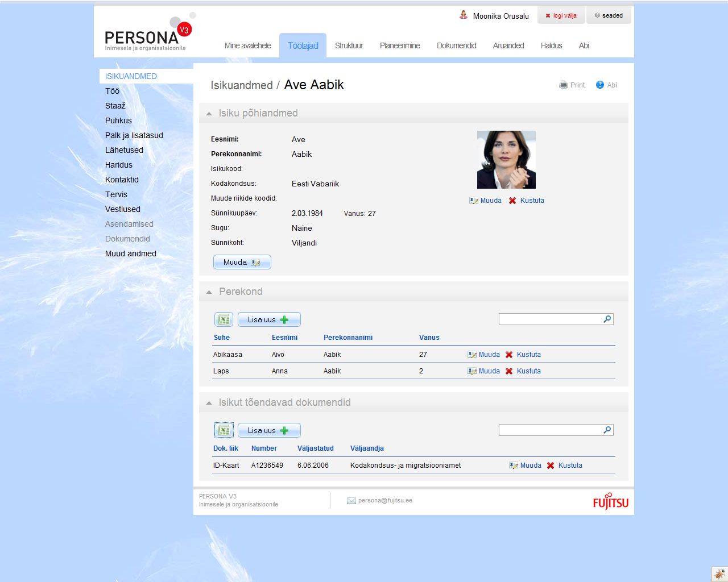The image size is (728, 582).
Task: Export the Perekond table to Excel
Action: coord(224,319)
